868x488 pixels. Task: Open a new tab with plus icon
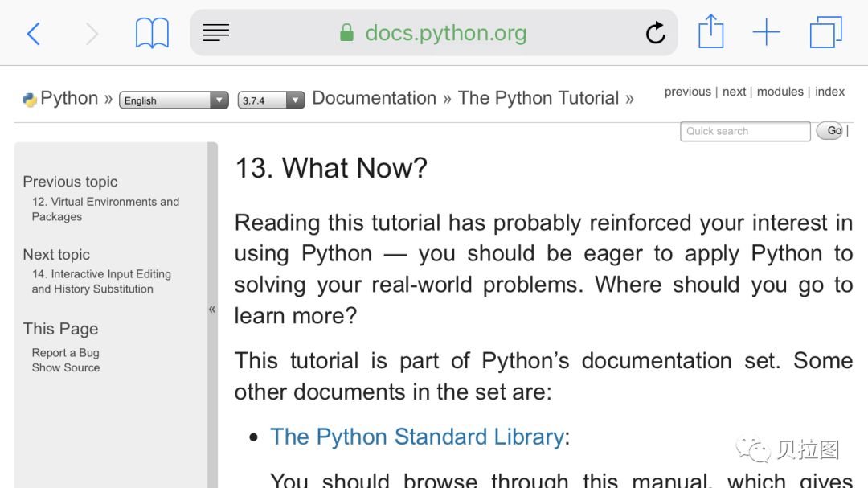[x=766, y=33]
